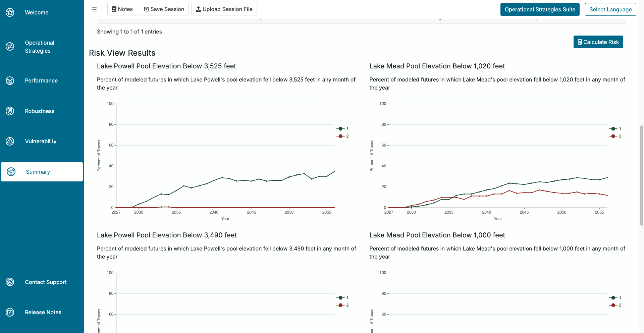Image resolution: width=644 pixels, height=333 pixels.
Task: Click the Welcome star icon in sidebar
Action: coord(10,12)
